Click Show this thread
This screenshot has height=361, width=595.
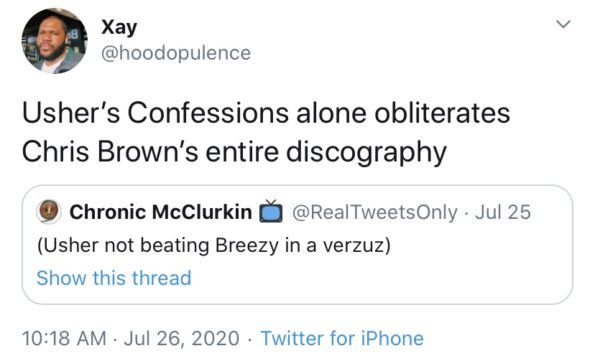click(114, 278)
